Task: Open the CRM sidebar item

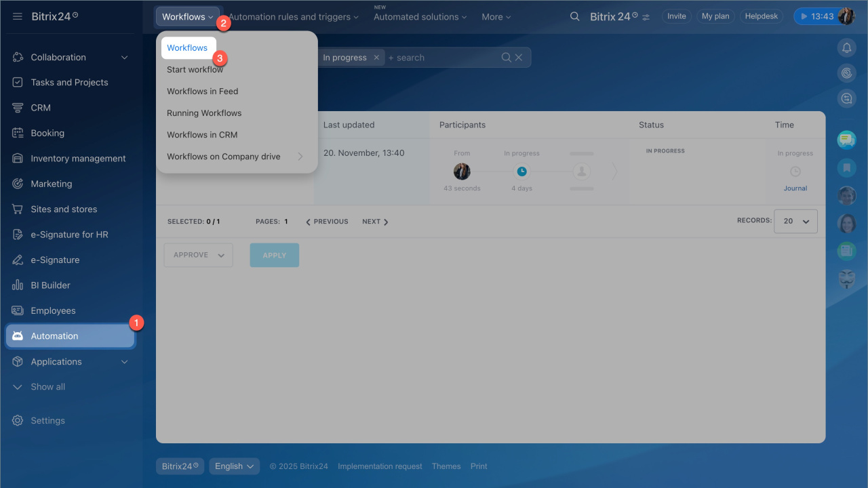Action: coord(41,108)
